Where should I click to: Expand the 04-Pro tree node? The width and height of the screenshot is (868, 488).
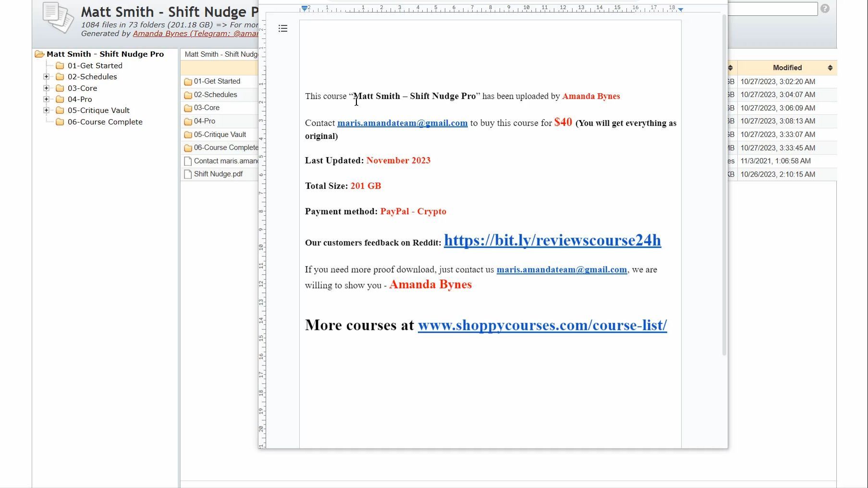(x=47, y=99)
